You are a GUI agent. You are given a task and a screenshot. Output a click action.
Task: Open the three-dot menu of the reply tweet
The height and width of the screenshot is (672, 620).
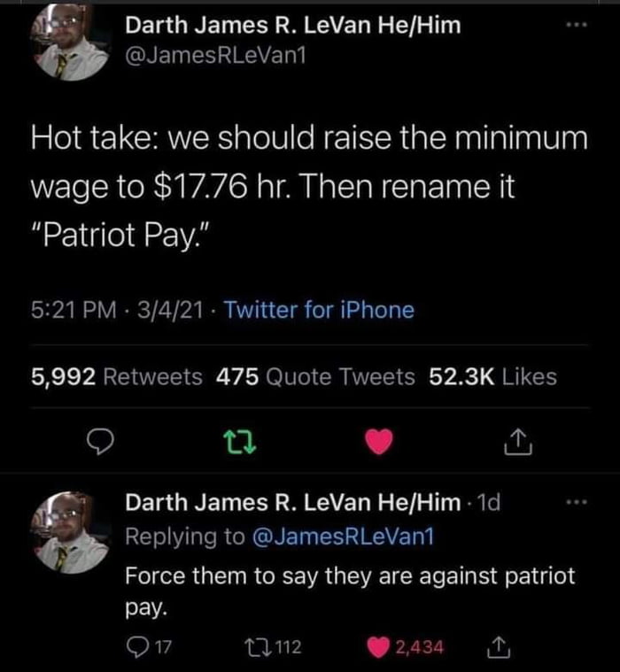click(577, 502)
